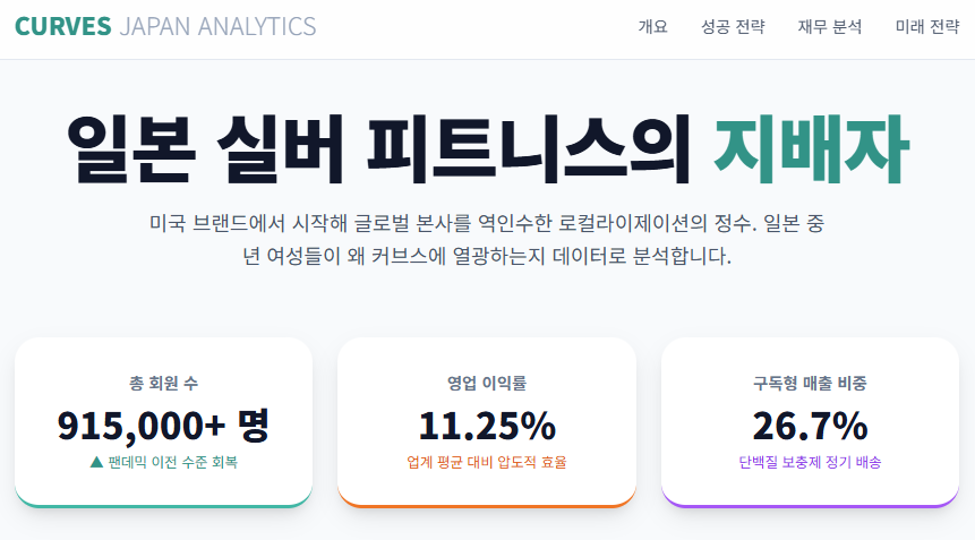Click the green up-triangle icon
The height and width of the screenshot is (540, 975).
[96, 462]
